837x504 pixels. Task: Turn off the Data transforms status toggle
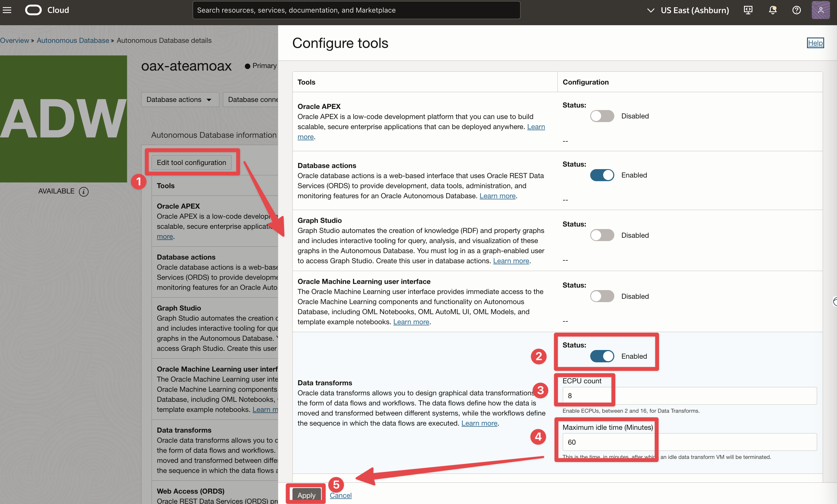pyautogui.click(x=602, y=356)
